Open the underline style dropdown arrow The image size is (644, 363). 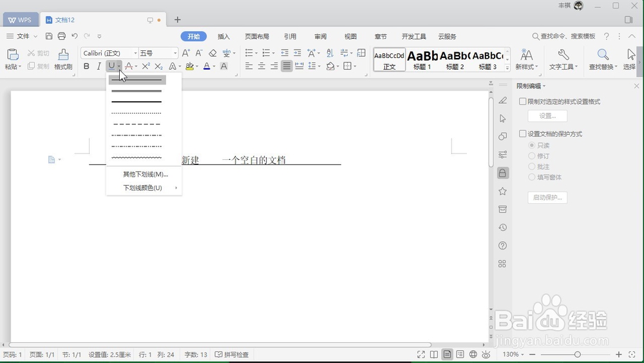pos(118,66)
